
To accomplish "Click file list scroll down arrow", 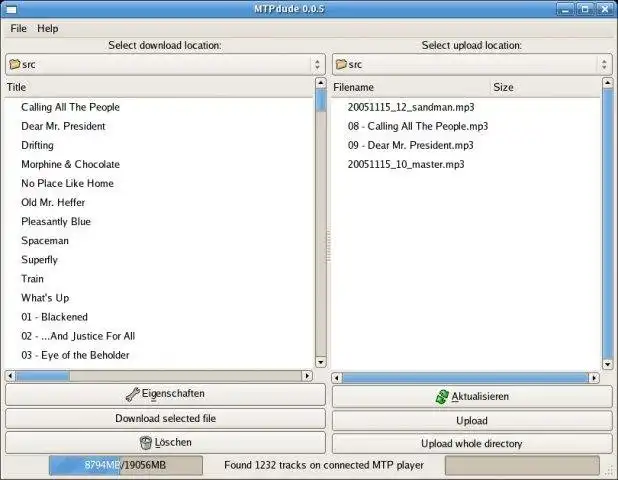I will click(x=607, y=365).
